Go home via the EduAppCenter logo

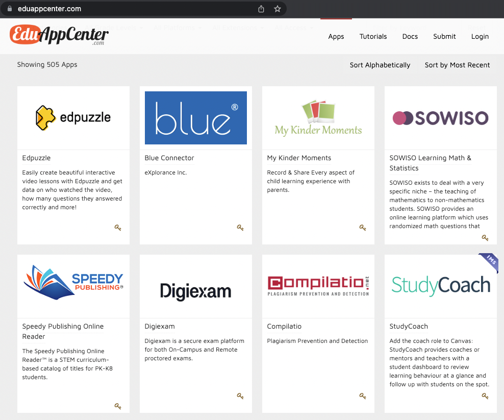59,35
